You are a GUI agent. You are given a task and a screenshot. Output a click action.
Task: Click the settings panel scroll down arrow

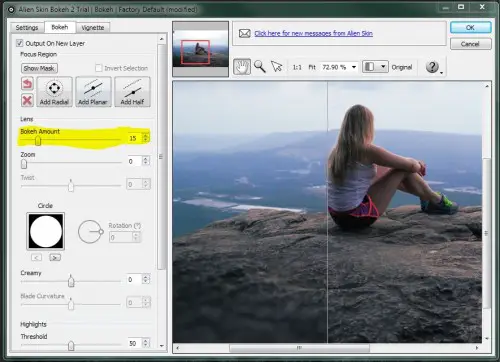[162, 346]
